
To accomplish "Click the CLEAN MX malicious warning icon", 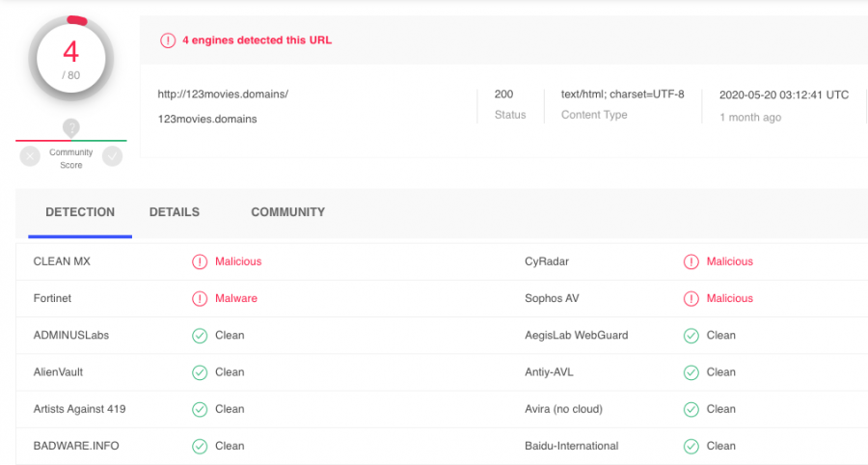I will [x=200, y=261].
